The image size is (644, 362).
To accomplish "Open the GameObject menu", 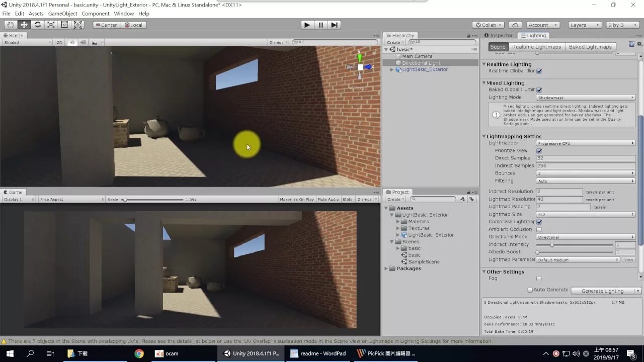I will pyautogui.click(x=62, y=14).
